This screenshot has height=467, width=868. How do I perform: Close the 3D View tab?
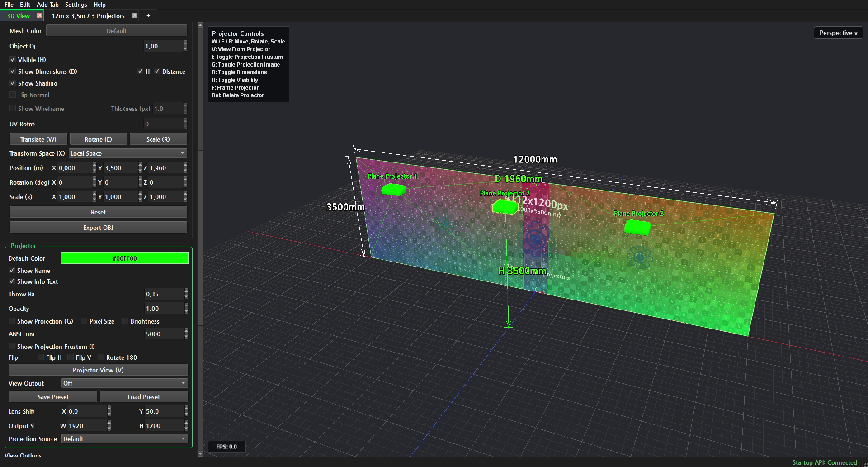(40, 15)
